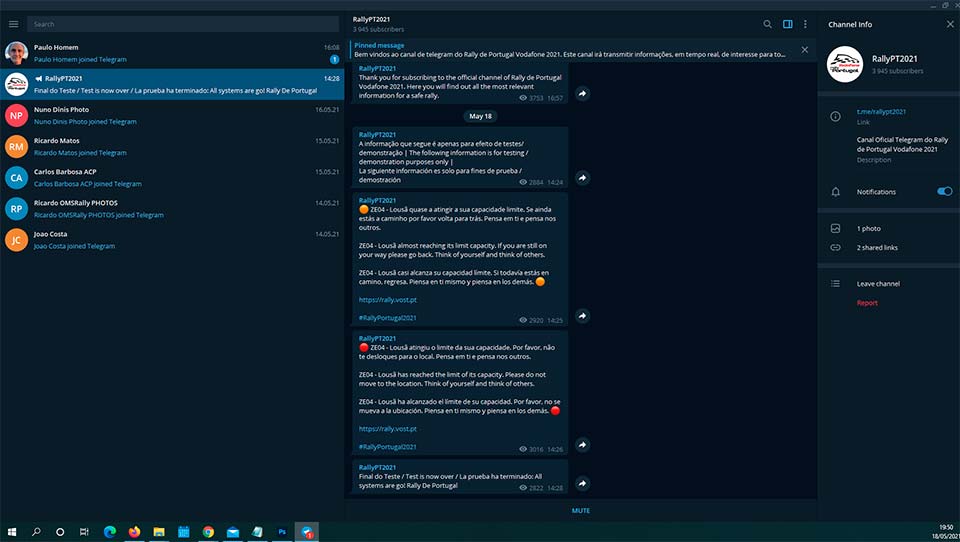This screenshot has height=542, width=960.
Task: Forward the orange ZE04 Lousã warning message
Action: 582,316
